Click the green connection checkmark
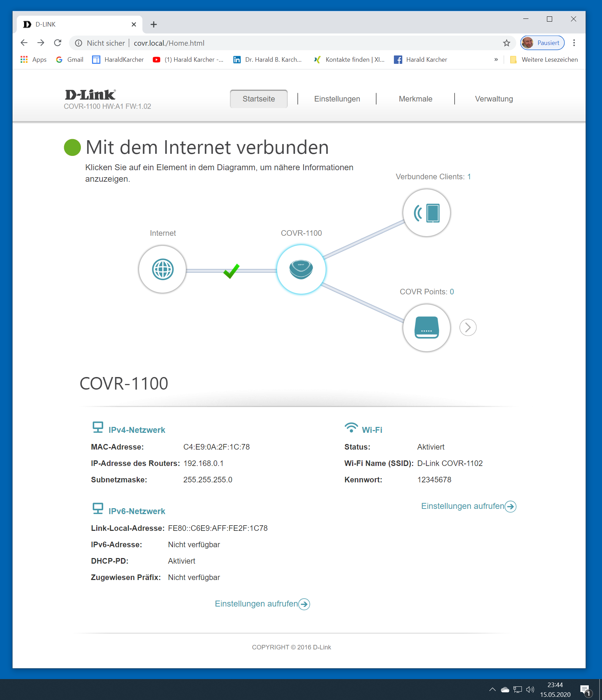The width and height of the screenshot is (602, 700). (x=231, y=271)
